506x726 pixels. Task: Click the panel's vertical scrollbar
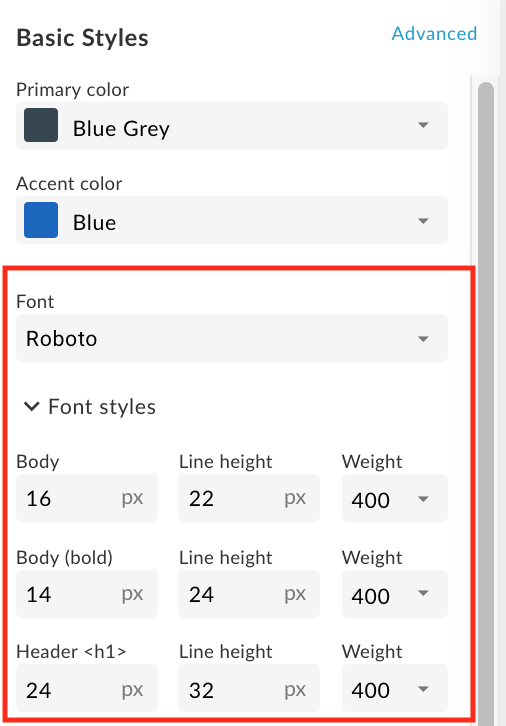(x=486, y=403)
